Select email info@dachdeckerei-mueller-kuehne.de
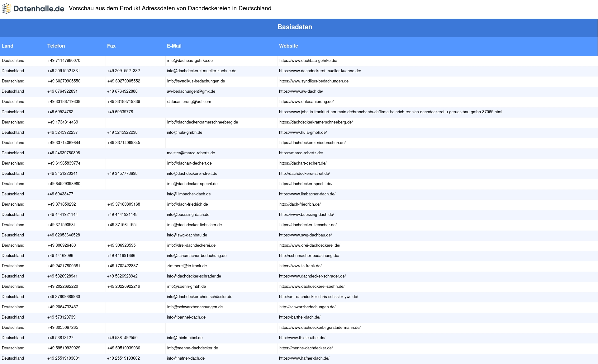The image size is (598, 364). point(202,71)
